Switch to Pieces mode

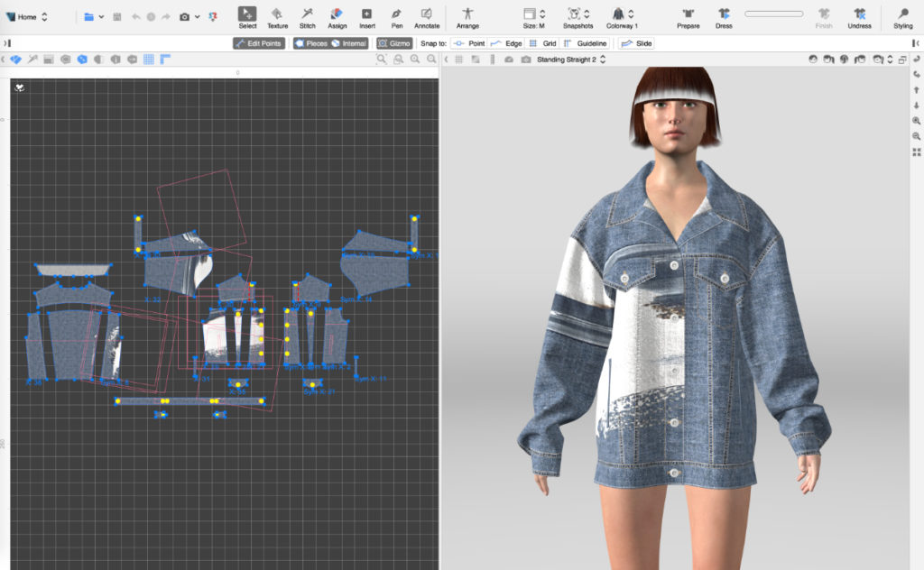click(x=310, y=43)
